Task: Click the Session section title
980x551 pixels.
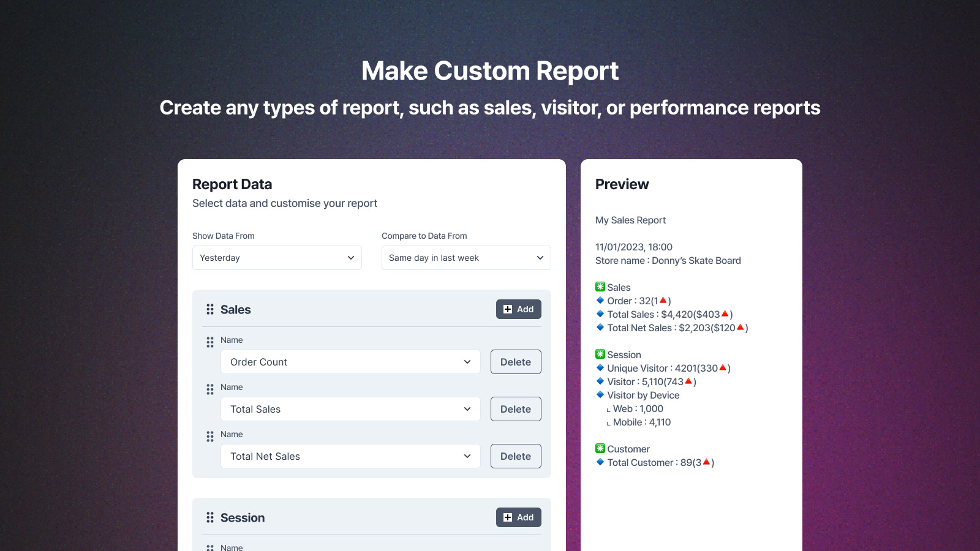Action: pos(243,517)
